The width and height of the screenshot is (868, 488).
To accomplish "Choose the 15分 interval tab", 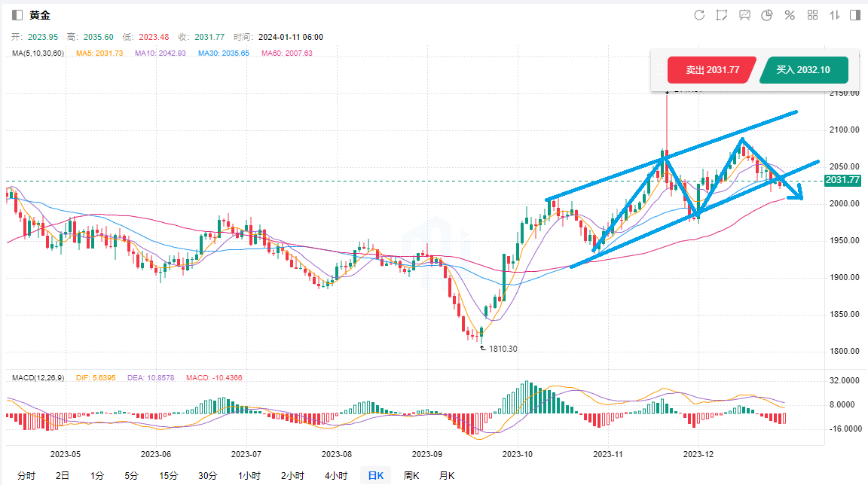I will [x=169, y=476].
